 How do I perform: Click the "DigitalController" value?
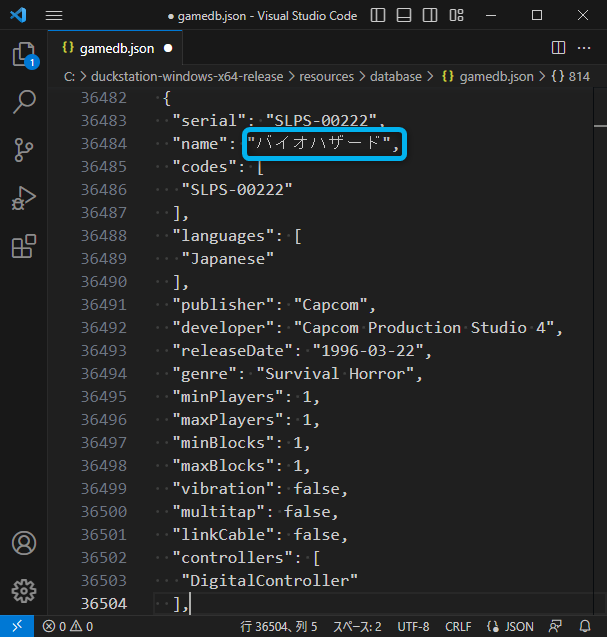point(270,581)
